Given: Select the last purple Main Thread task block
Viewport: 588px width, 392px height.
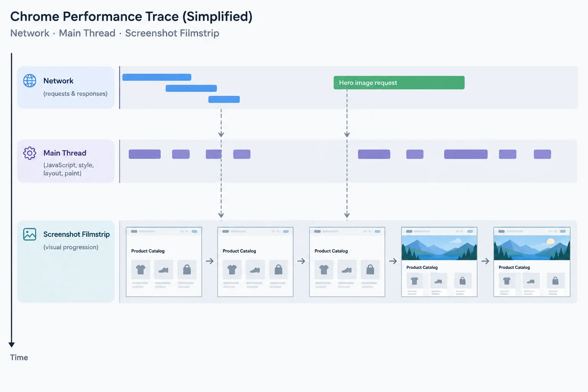Looking at the screenshot, I should click(542, 154).
